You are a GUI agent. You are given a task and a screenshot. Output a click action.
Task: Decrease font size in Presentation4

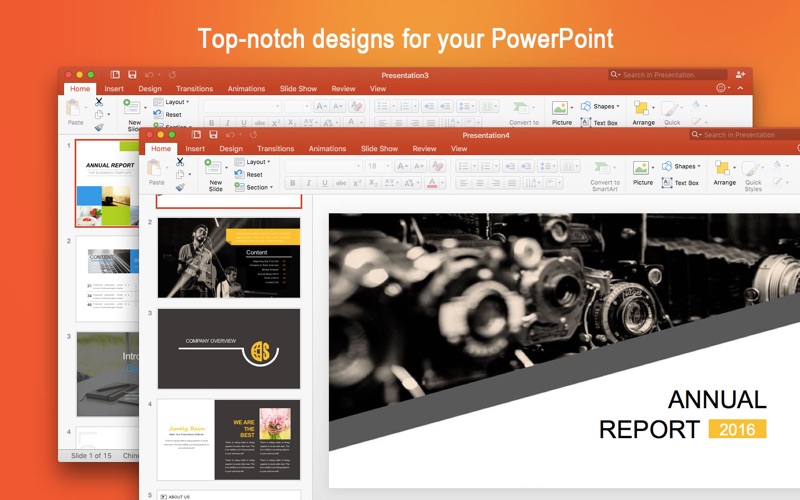418,166
